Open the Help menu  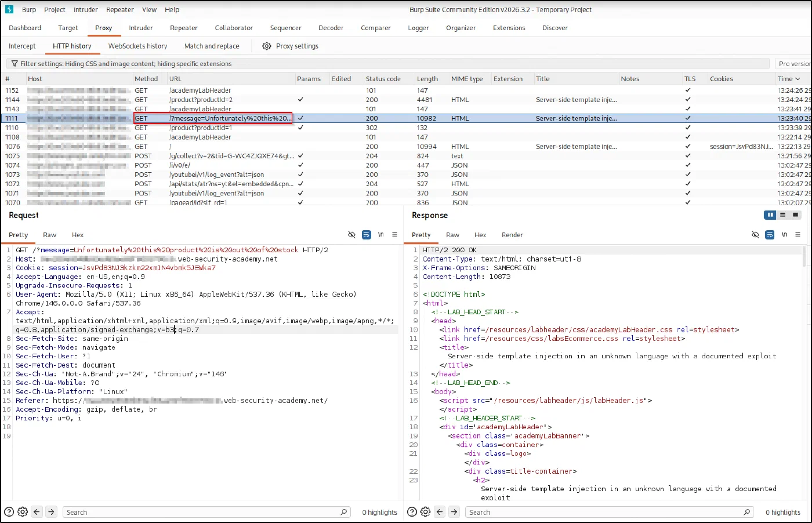coord(172,10)
